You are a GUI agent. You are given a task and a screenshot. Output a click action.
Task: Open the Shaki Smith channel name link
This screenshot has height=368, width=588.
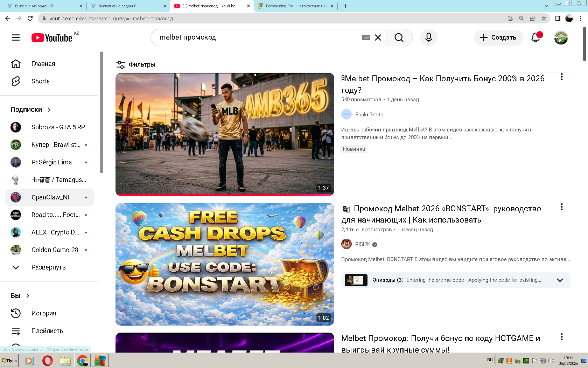pos(369,115)
